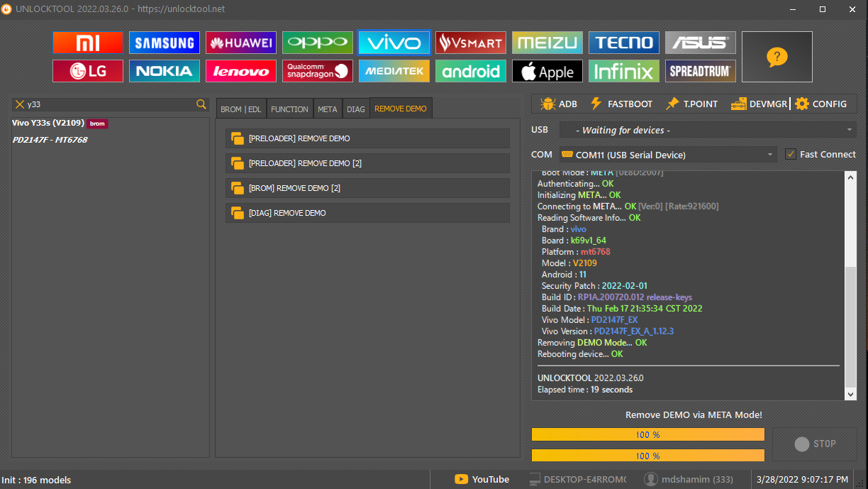
Task: Click the search magnifier icon
Action: [x=201, y=104]
